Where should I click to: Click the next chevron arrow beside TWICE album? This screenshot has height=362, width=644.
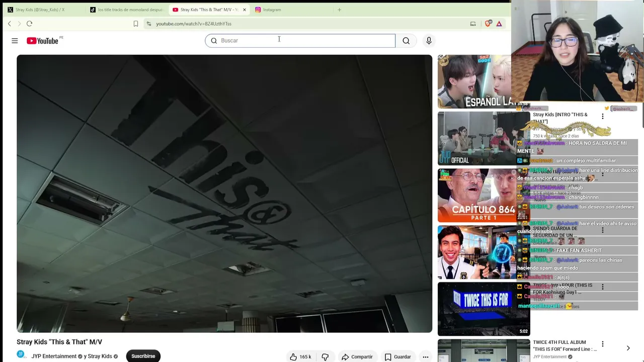click(628, 348)
